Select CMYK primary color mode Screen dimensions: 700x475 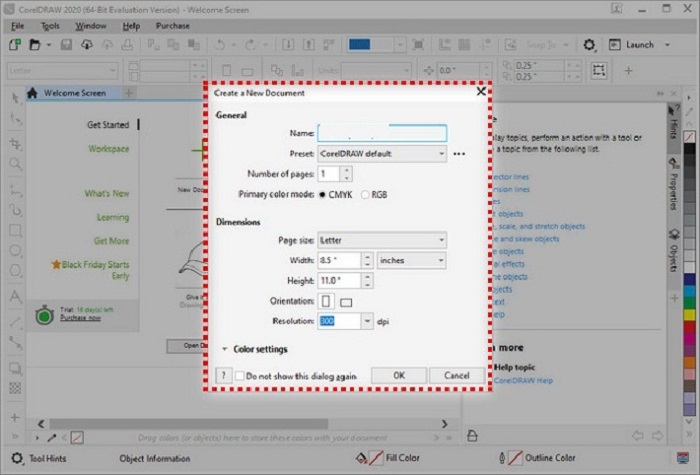click(322, 195)
